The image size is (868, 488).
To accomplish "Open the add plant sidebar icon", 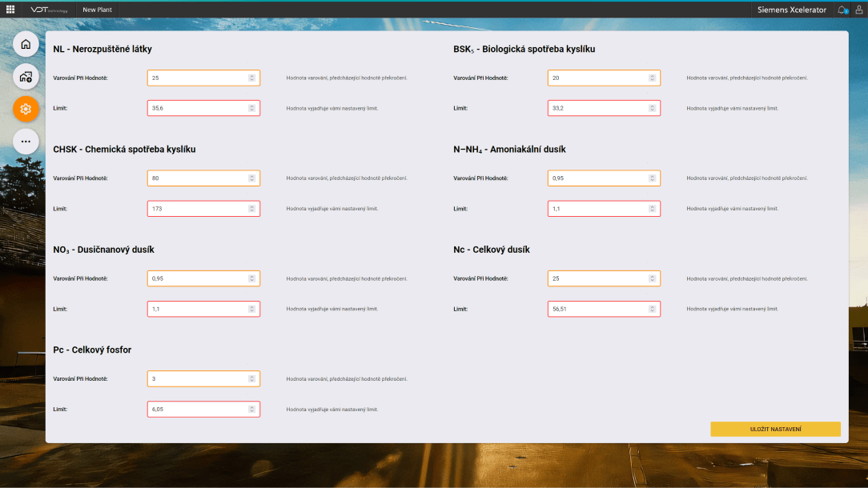I will pyautogui.click(x=26, y=77).
